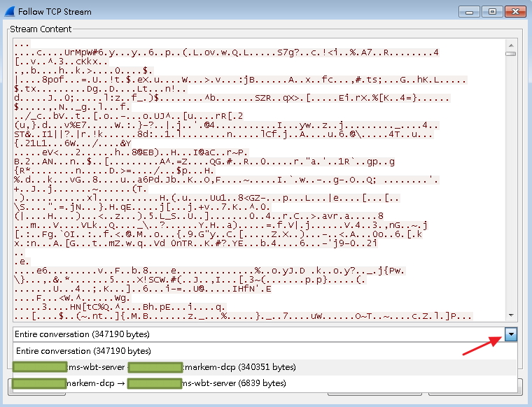Choose markem-dcp to ms-wbt-server (6839 bytes) entry
The width and height of the screenshot is (532, 407).
(265, 383)
